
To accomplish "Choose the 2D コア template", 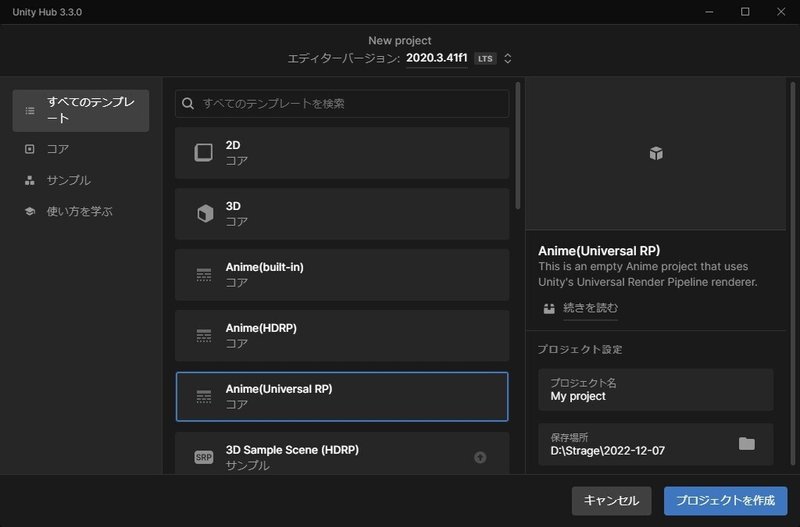I will (342, 153).
